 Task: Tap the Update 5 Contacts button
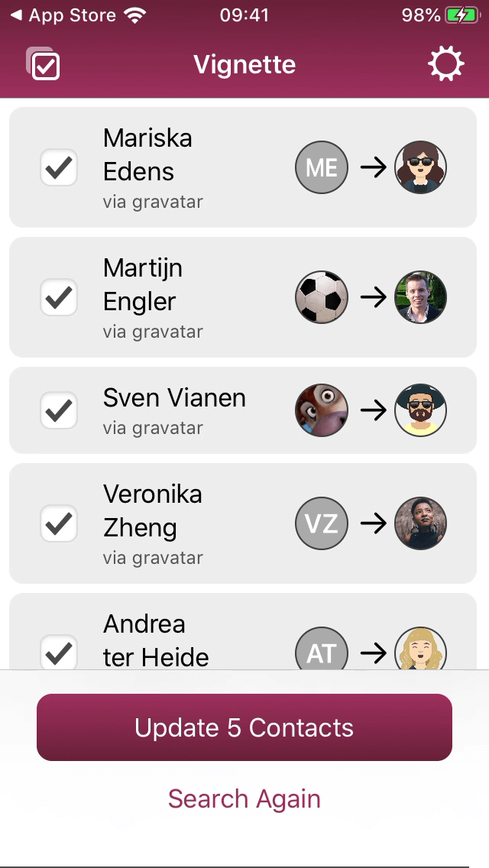(244, 727)
